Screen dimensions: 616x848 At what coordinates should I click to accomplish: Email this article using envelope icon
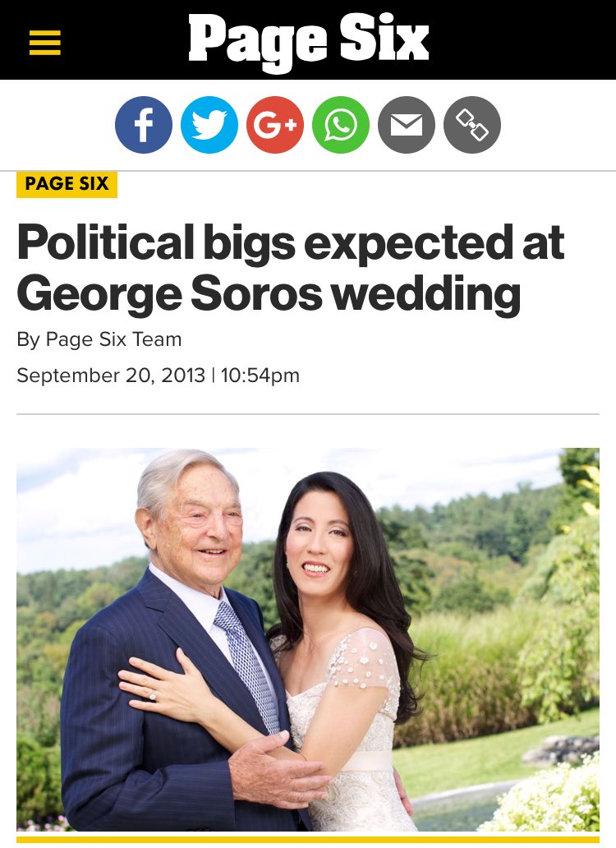[x=407, y=125]
